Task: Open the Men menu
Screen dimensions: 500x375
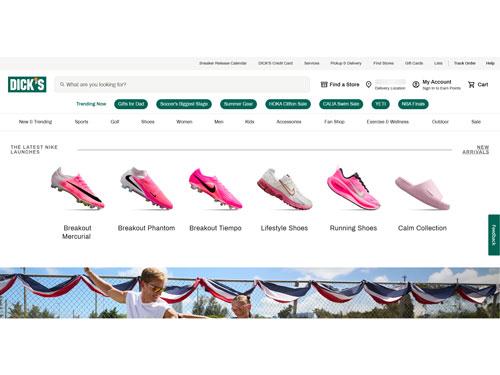Action: pyautogui.click(x=219, y=122)
